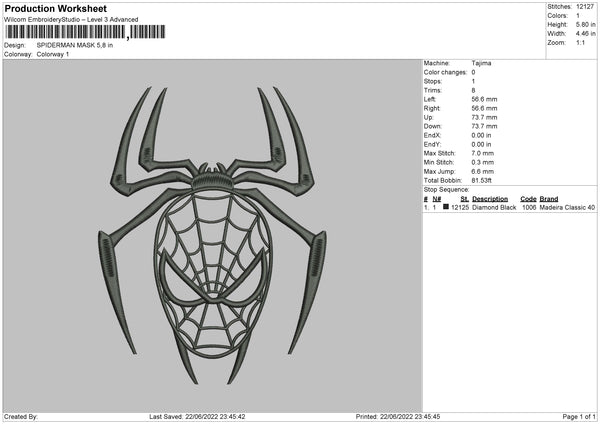Click the Machine value 'Tajima'
The height and width of the screenshot is (424, 600).
(481, 63)
